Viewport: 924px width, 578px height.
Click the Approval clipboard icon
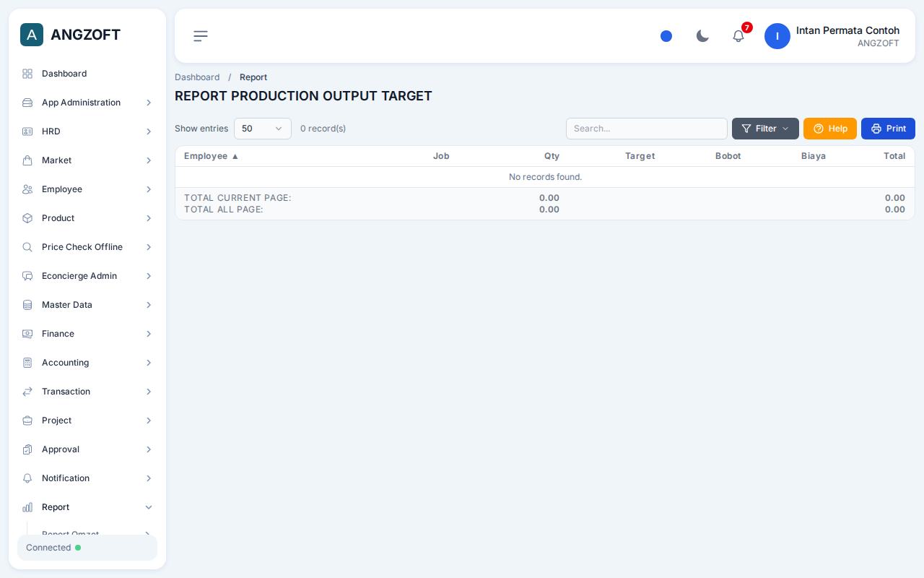coord(27,449)
